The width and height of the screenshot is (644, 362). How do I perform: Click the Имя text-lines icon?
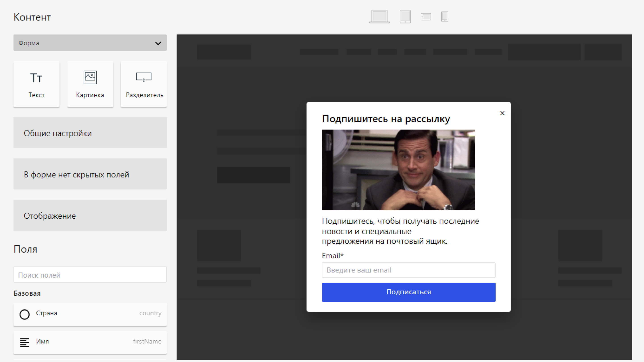click(25, 343)
